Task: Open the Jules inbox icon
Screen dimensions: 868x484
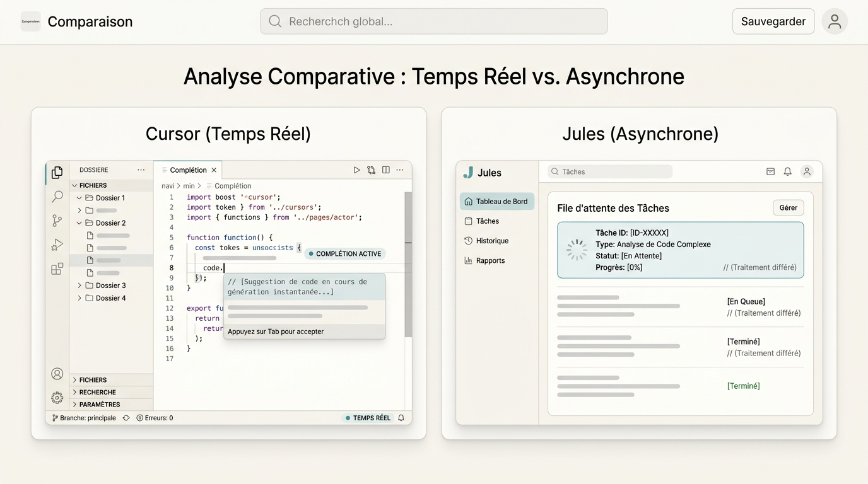Action: pyautogui.click(x=770, y=171)
